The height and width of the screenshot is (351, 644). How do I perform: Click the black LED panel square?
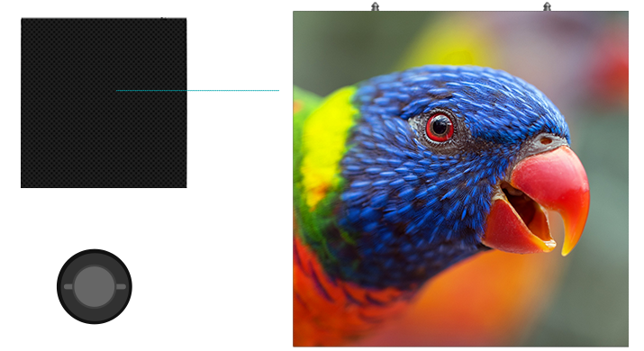(104, 103)
